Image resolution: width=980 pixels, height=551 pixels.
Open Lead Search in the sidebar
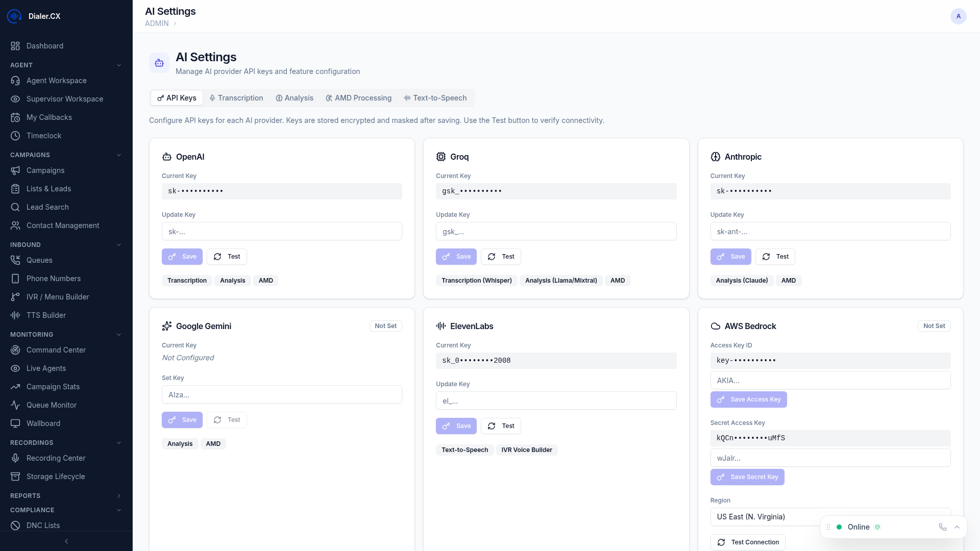pyautogui.click(x=47, y=207)
